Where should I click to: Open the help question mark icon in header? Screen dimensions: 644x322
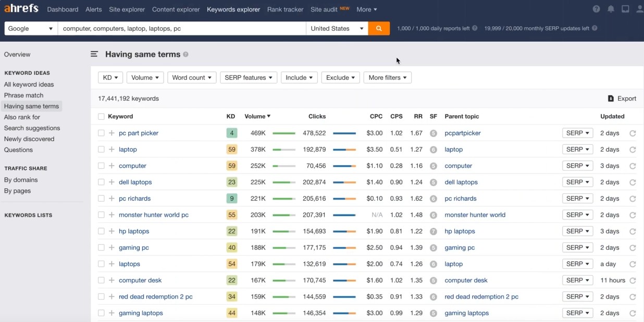point(596,9)
